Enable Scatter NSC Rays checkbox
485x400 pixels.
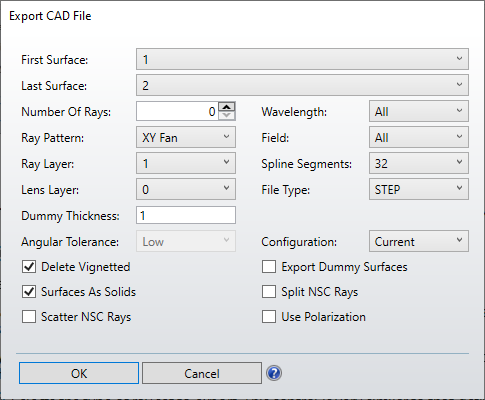click(29, 317)
